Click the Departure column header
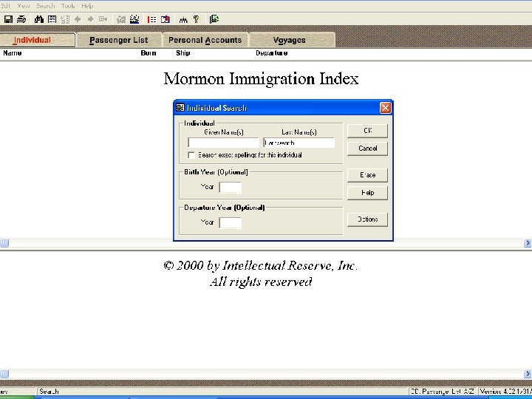This screenshot has width=532, height=399. (x=271, y=53)
